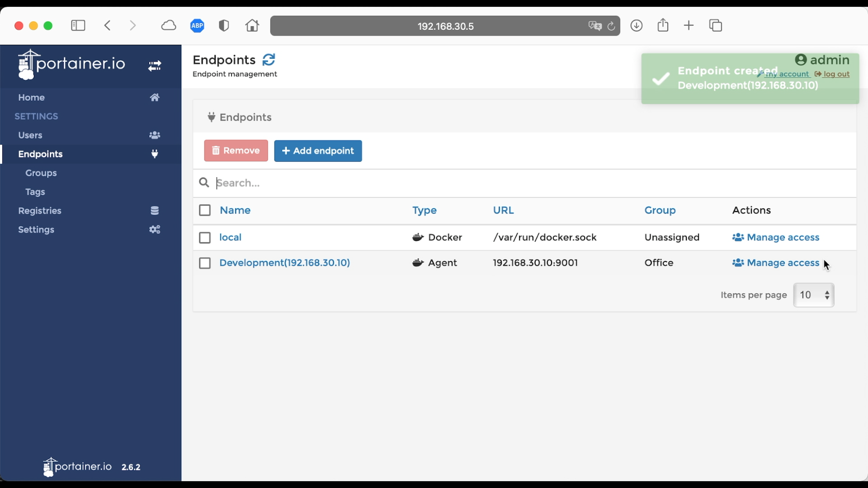Click the Home house icon in sidebar

(155, 98)
